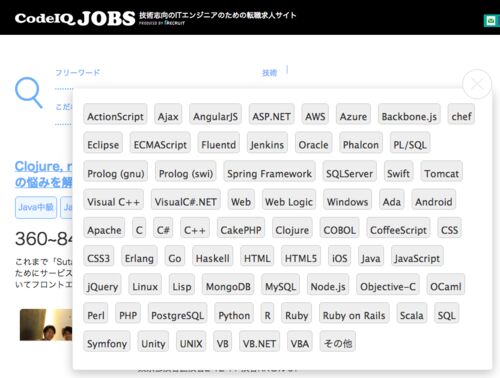Close the technology tag popup
Image resolution: width=500 pixels, height=378 pixels.
pyautogui.click(x=477, y=84)
